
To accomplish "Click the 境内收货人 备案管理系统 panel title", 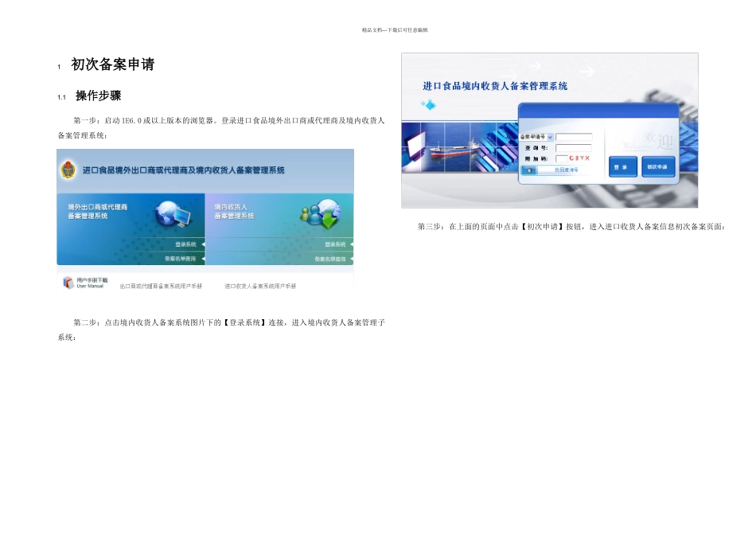I will coord(234,211).
